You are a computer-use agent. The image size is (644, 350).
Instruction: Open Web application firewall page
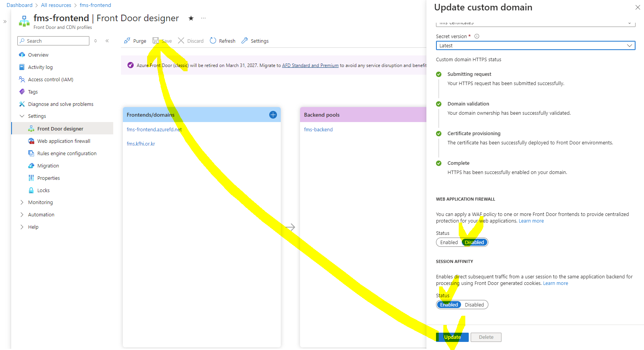(64, 141)
